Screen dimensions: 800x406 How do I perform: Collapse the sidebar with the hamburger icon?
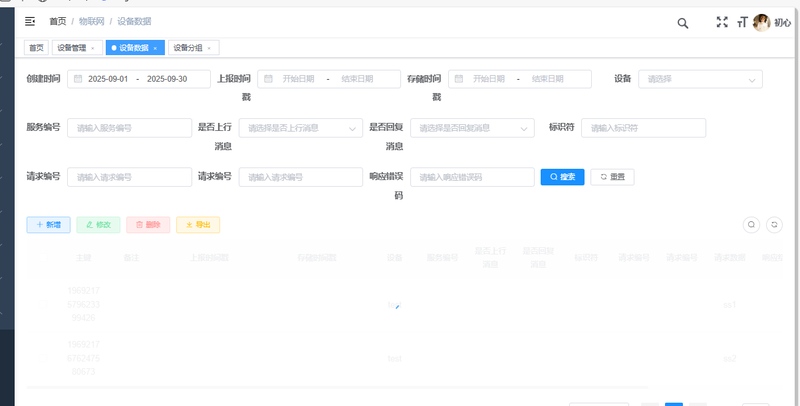point(30,21)
